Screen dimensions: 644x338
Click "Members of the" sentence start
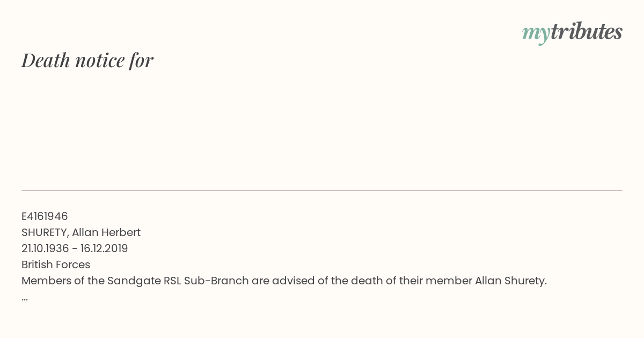pos(63,281)
